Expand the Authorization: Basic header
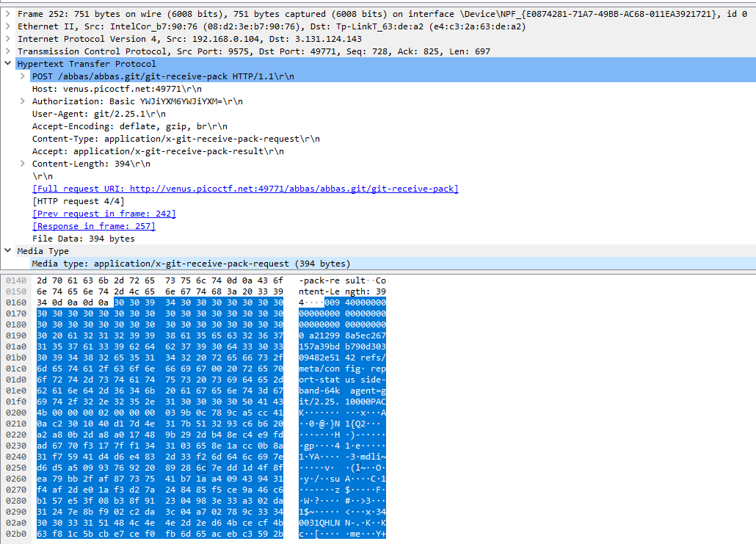This screenshot has width=756, height=544. [22, 101]
